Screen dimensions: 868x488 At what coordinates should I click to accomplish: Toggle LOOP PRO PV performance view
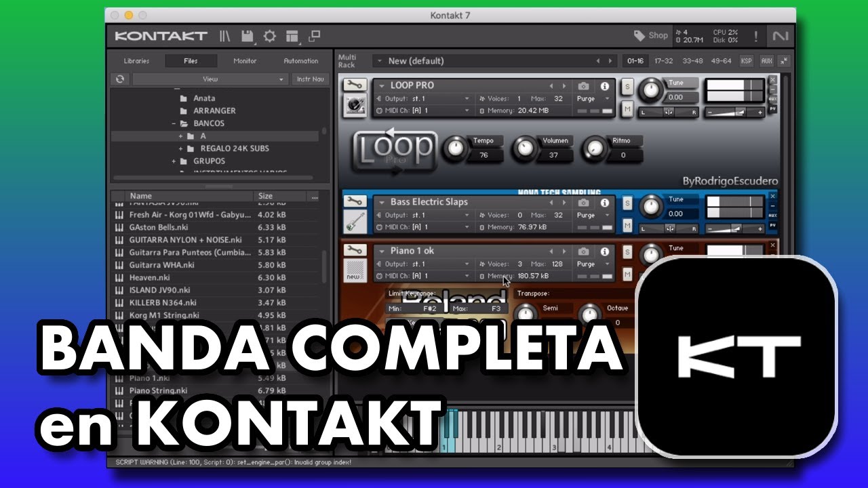pyautogui.click(x=773, y=108)
